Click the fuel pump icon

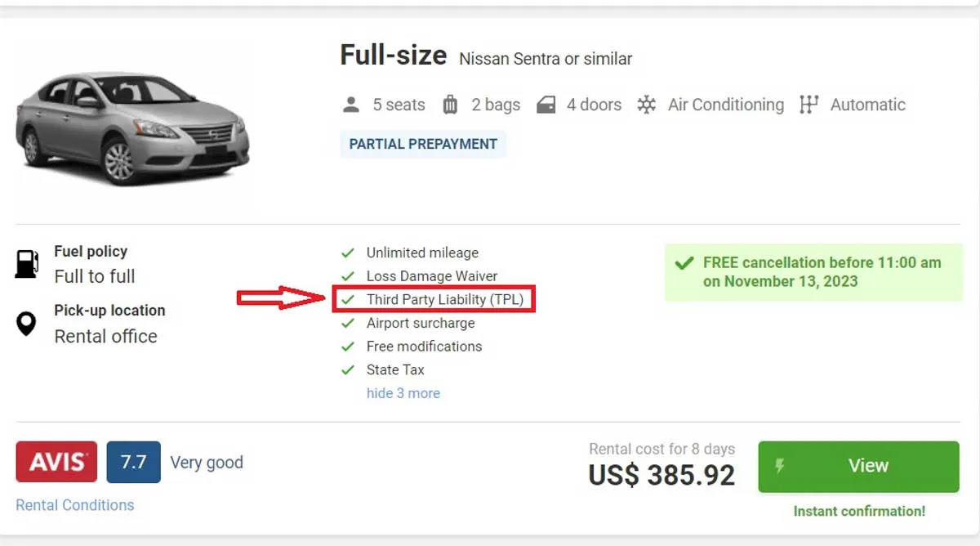click(x=27, y=264)
